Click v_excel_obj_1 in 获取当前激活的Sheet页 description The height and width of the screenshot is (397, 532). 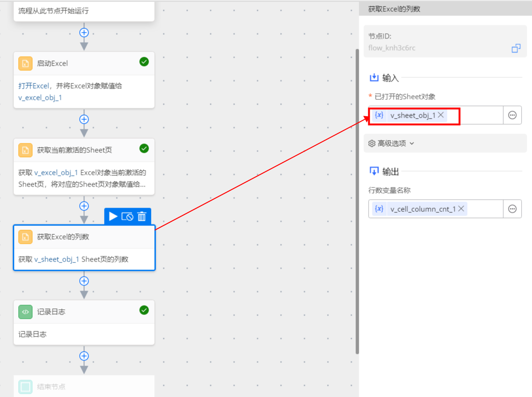point(56,172)
